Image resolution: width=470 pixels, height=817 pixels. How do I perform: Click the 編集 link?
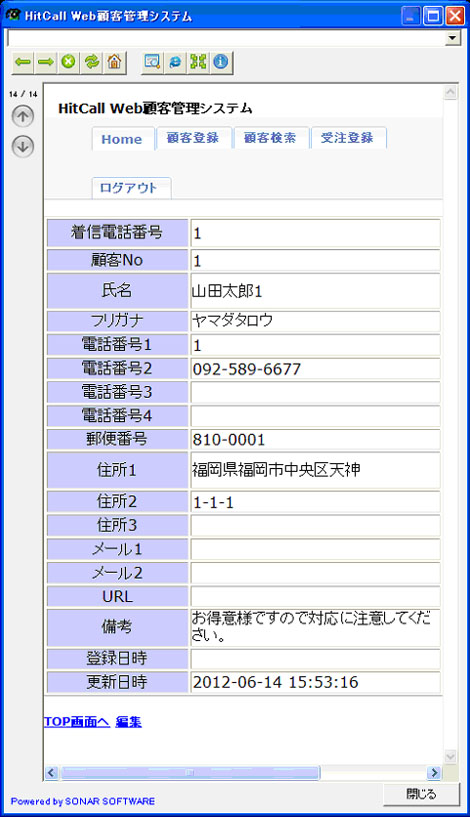128,722
